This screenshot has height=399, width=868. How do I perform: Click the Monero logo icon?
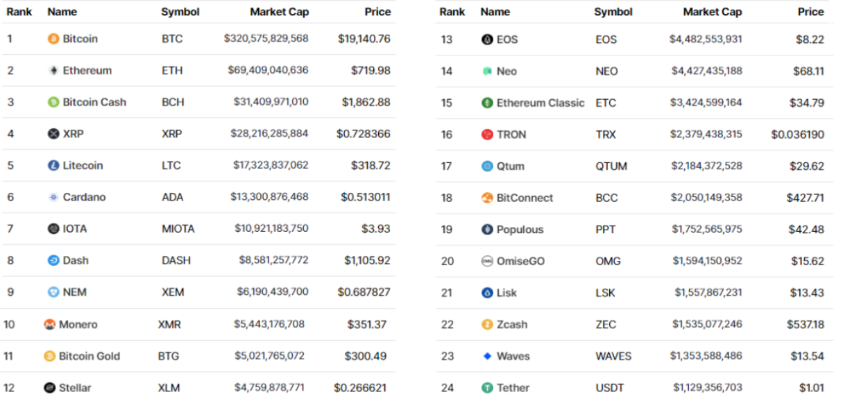(49, 325)
